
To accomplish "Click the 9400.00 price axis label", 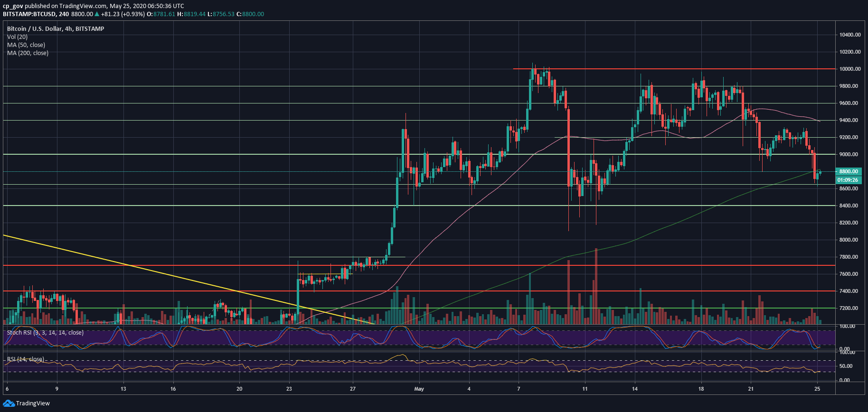I will 849,120.
